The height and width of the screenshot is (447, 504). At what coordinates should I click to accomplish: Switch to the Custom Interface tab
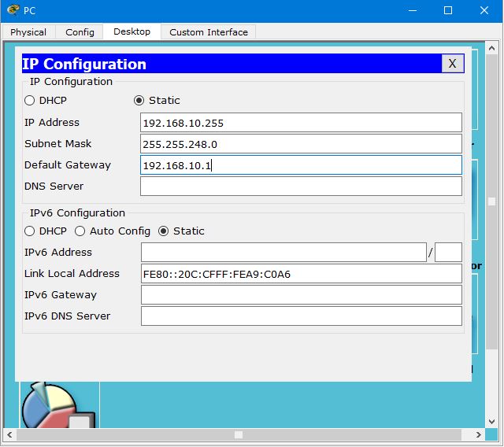point(208,32)
